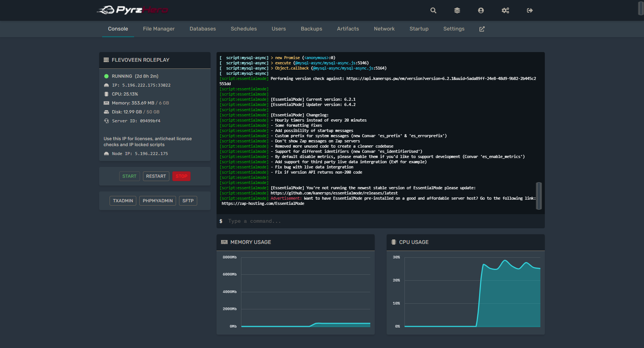Open the TXADMIN panel
The height and width of the screenshot is (348, 644).
pos(123,201)
